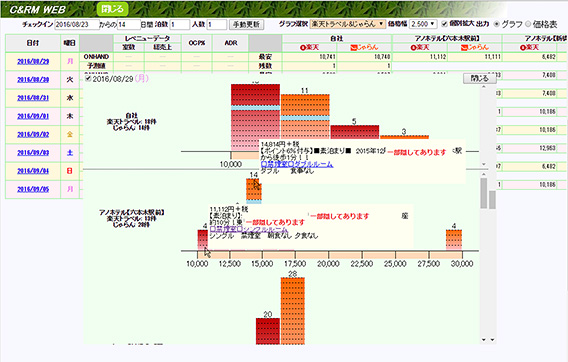Click the シングルルーム plan link in tooltip
The width and height of the screenshot is (568, 362).
tap(249, 229)
